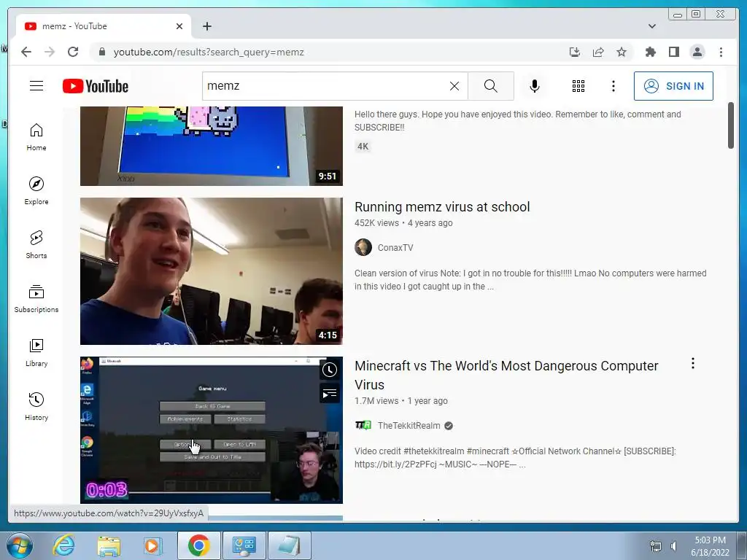Go forward in Chrome
This screenshot has width=747, height=560.
(50, 52)
